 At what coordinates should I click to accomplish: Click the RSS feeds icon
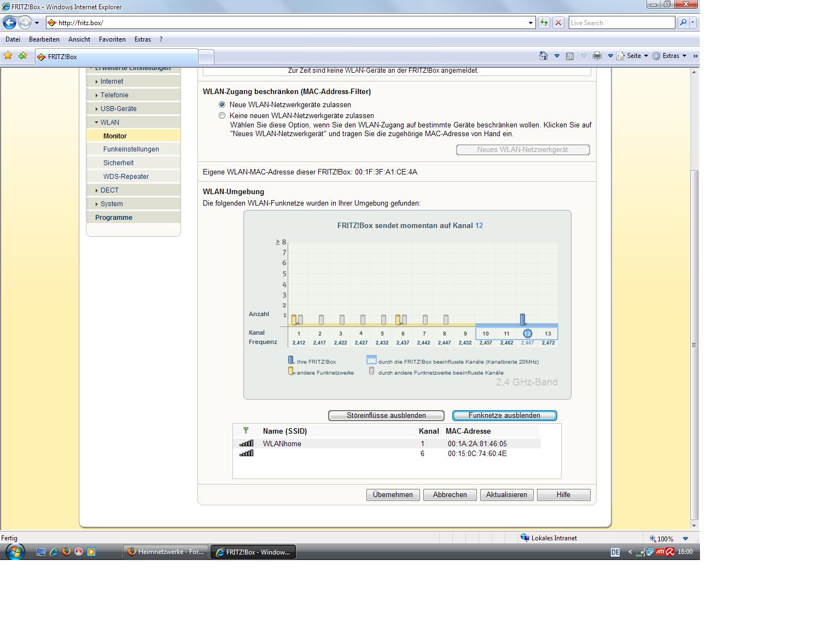click(x=570, y=56)
